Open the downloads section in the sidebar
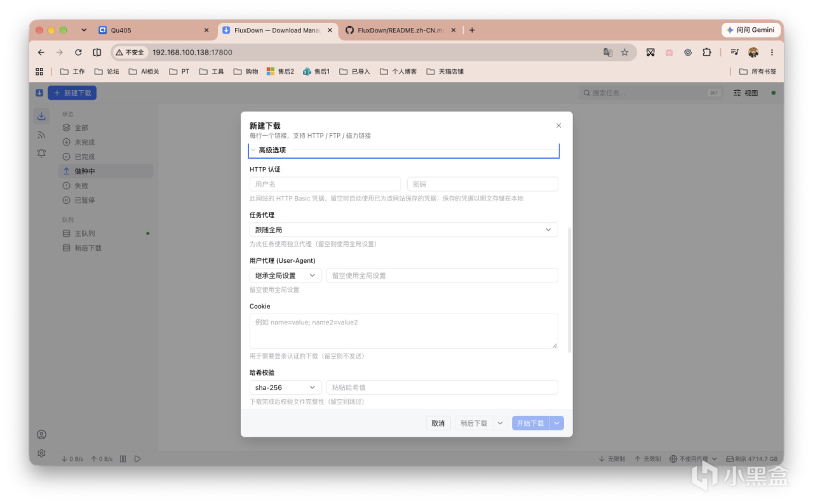 (41, 116)
